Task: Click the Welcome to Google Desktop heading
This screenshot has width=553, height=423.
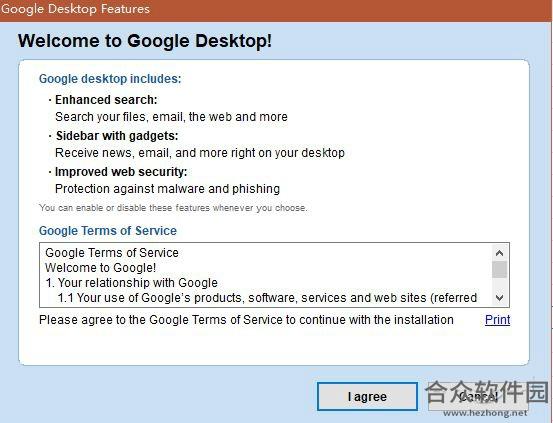Action: (145, 41)
